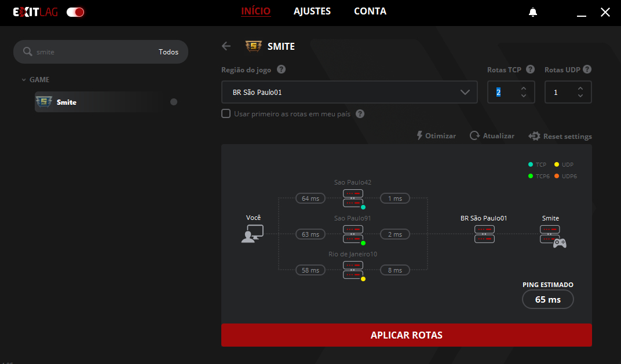Click the Rio de Janeiro10 server icon
The height and width of the screenshot is (364, 621).
353,270
